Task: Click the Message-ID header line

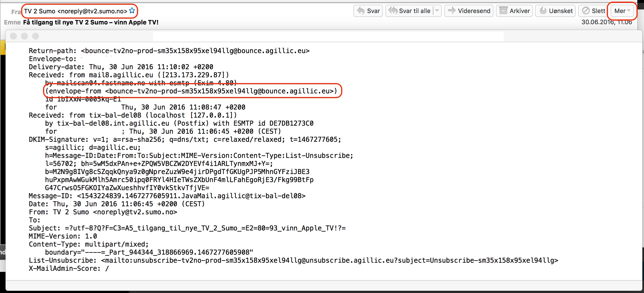Action: tap(167, 196)
